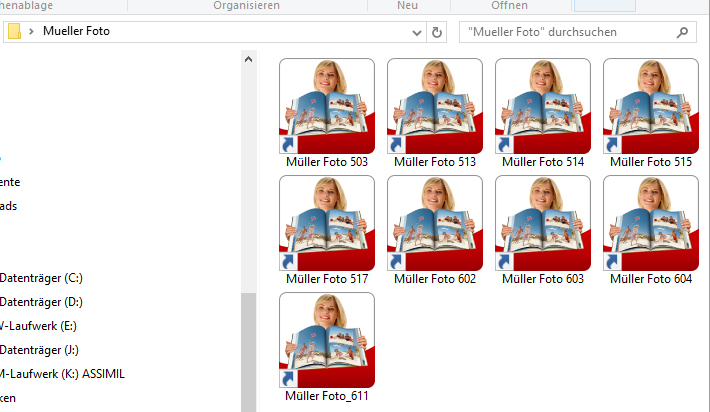The width and height of the screenshot is (710, 412).
Task: Expand the breadcrumb chevron before Mueller Foto
Action: point(31,31)
